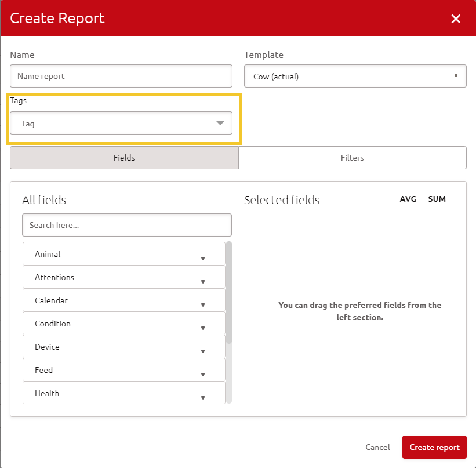
Task: Expand the Condition field group
Action: point(124,324)
